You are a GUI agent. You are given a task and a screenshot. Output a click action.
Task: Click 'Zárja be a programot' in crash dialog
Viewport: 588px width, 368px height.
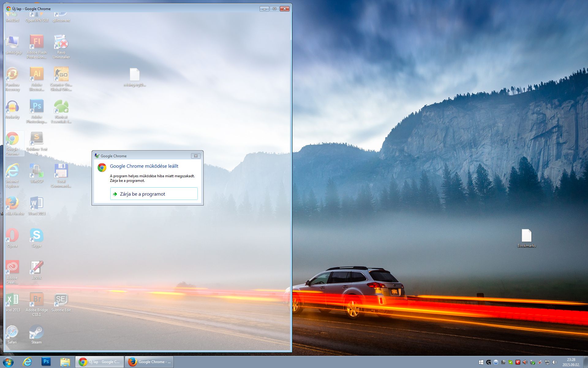(154, 194)
